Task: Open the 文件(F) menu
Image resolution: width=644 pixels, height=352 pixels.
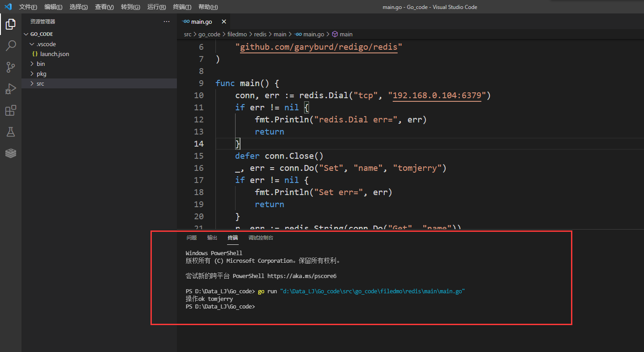Action: click(28, 7)
